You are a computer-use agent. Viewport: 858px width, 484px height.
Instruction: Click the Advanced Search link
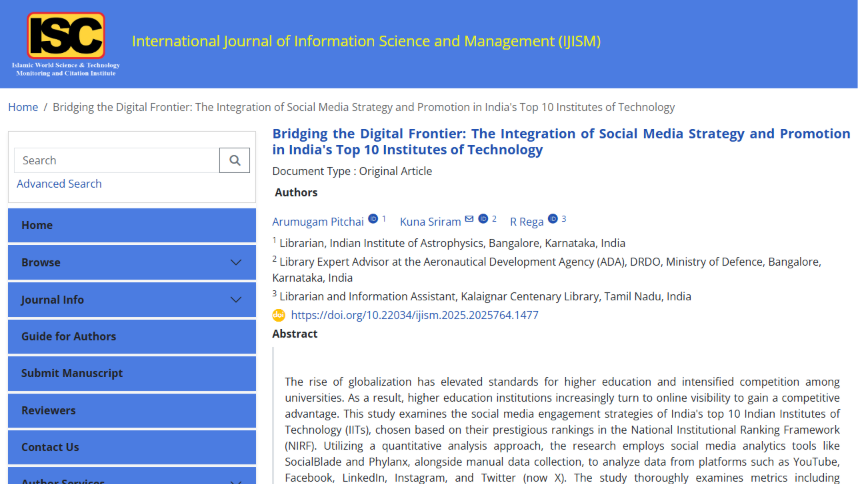click(59, 184)
